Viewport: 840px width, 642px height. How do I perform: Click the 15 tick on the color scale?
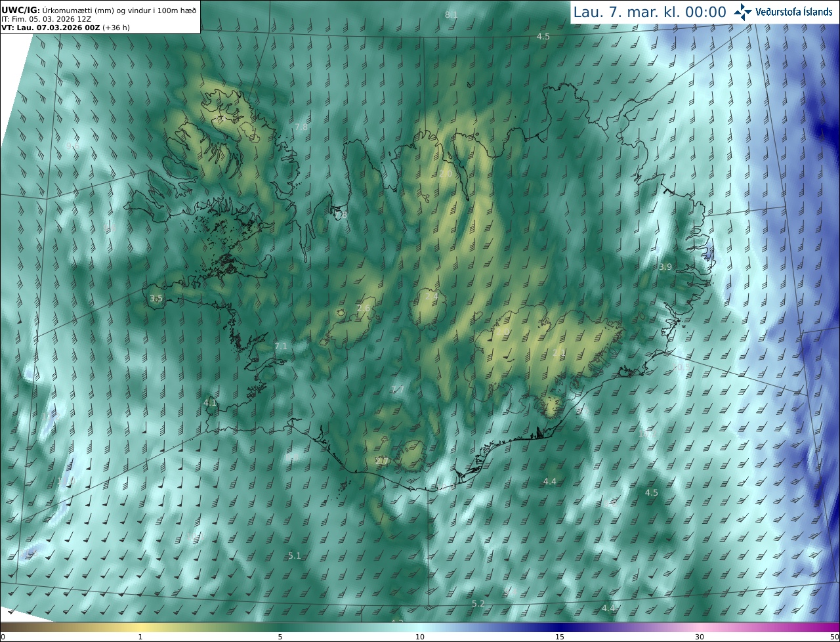[560, 637]
